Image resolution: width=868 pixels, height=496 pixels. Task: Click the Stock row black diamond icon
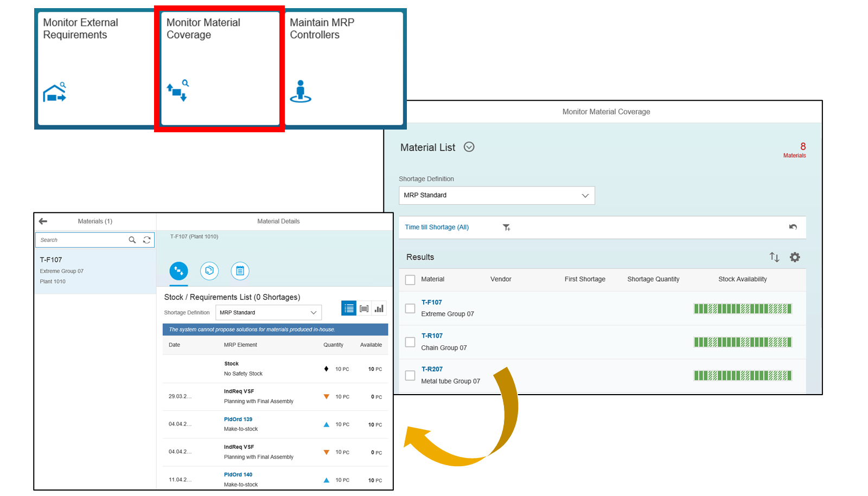point(326,369)
